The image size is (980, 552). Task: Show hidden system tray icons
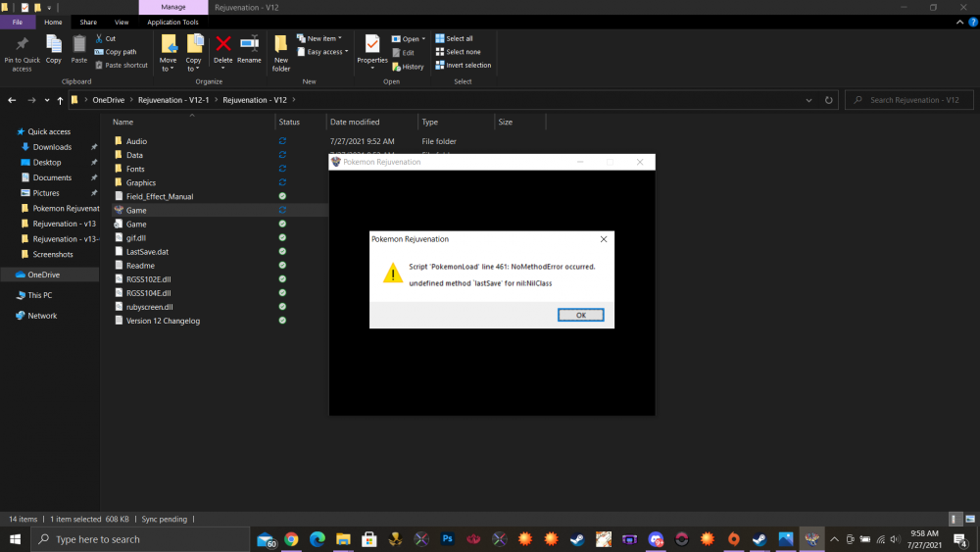pos(834,539)
